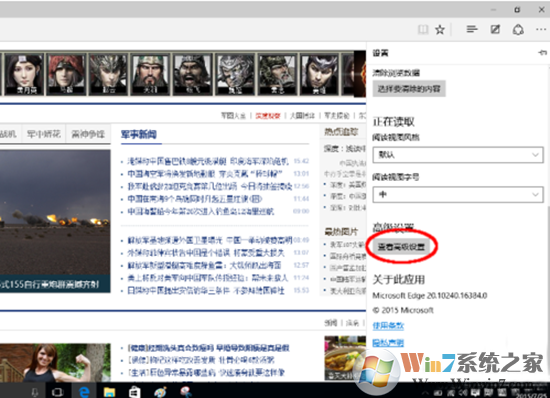Click the 选择要清除的内容 button
This screenshot has height=398, width=550.
pos(409,89)
